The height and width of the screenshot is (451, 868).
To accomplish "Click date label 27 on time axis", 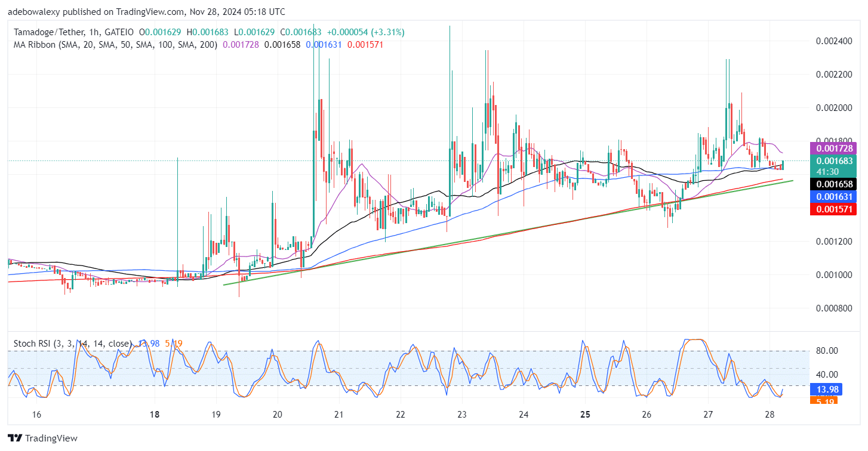I will tap(708, 414).
